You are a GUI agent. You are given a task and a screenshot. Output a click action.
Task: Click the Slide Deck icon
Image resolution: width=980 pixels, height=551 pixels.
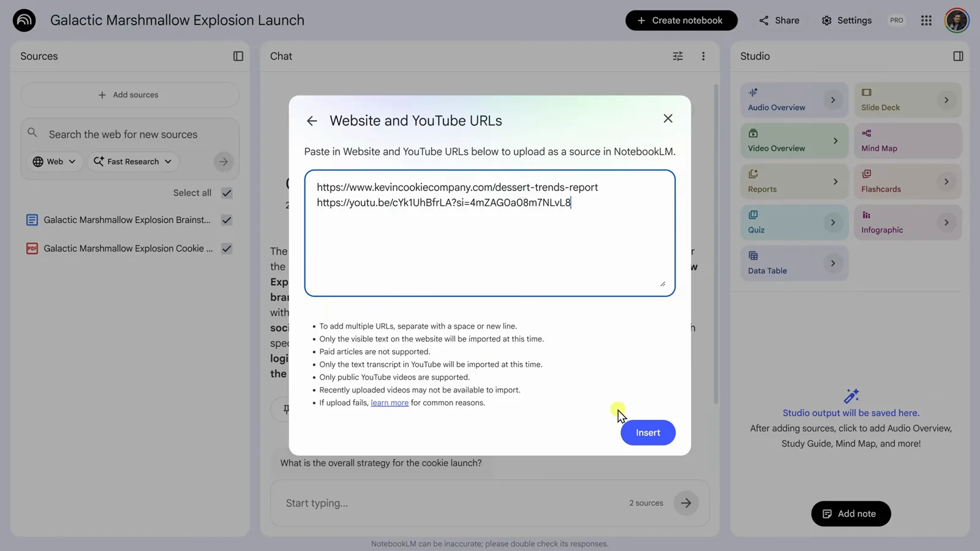(866, 92)
